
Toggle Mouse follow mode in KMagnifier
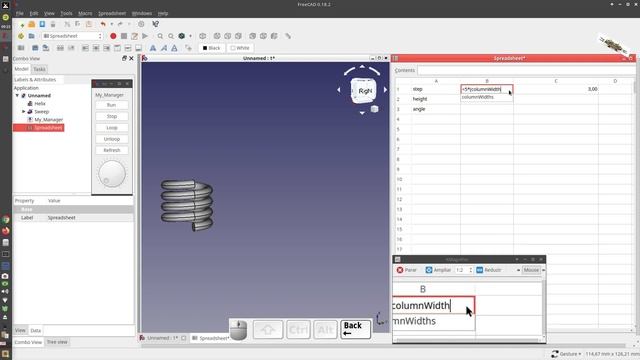531,270
